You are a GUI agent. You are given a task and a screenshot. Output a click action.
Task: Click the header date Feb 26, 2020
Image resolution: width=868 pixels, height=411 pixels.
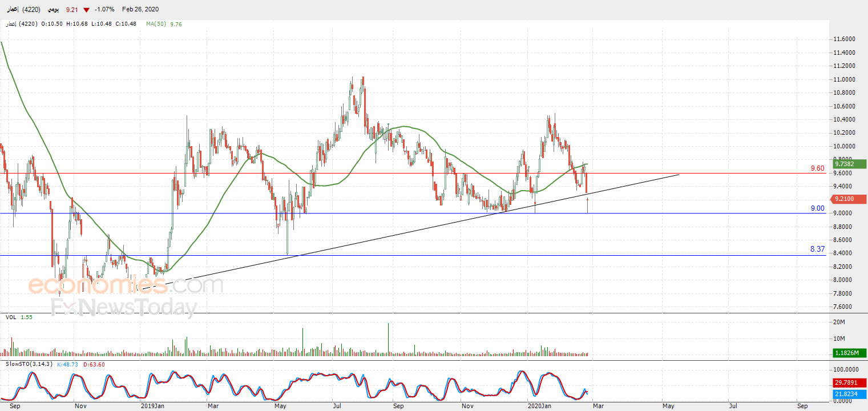140,10
